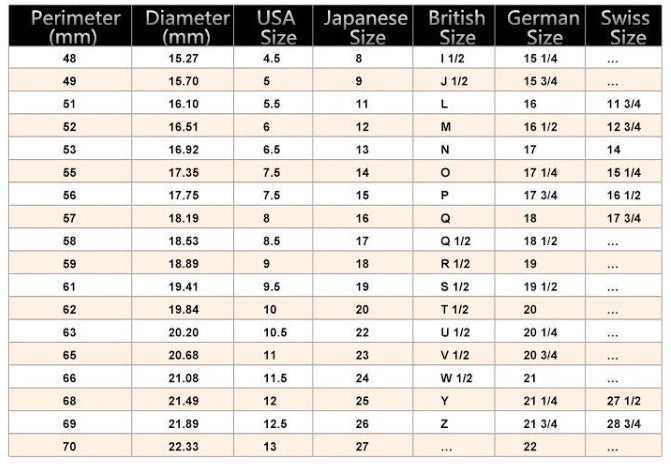Click the British size Z cell

coord(445,422)
